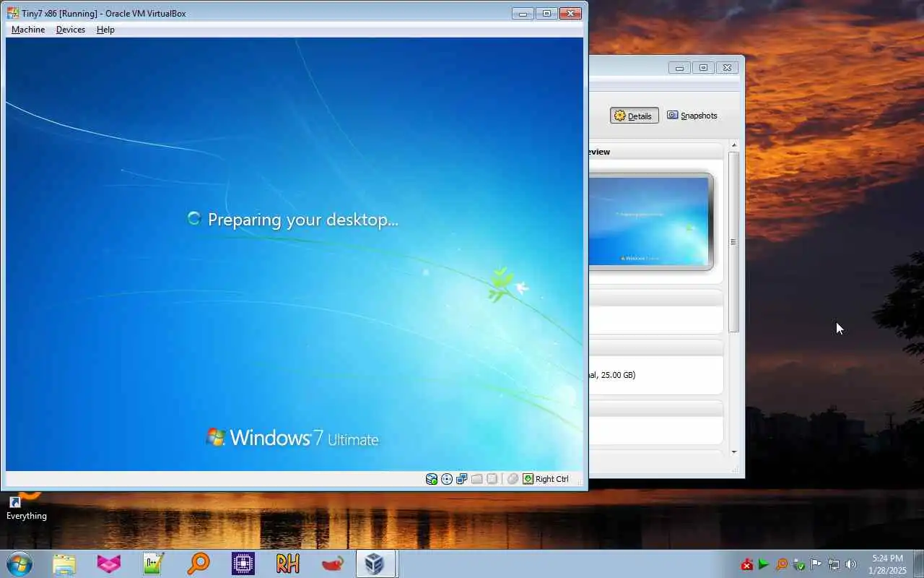Click the optical disc indicator in VM status bar
Image resolution: width=924 pixels, height=578 pixels.
coord(447,479)
